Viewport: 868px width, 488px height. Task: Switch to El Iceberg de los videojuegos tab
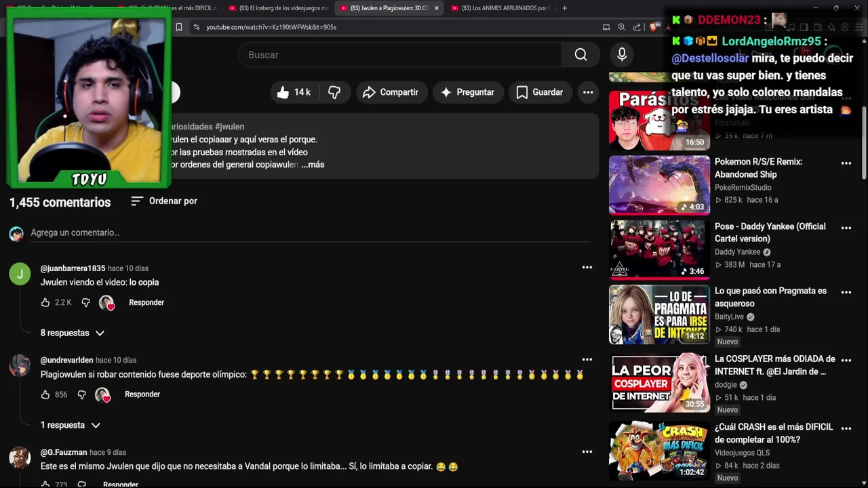[278, 8]
